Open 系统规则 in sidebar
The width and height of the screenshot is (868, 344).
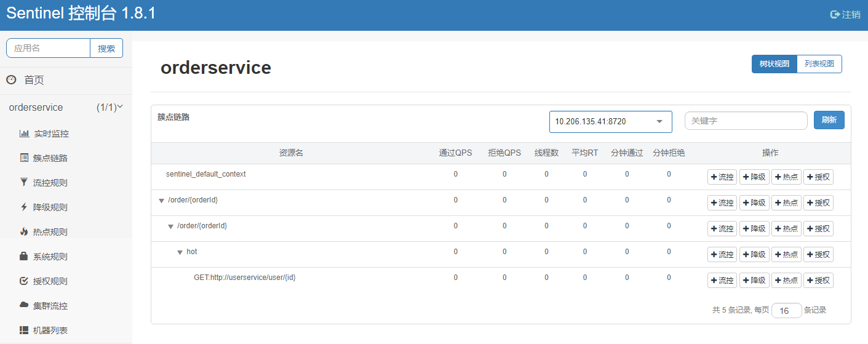(x=50, y=257)
